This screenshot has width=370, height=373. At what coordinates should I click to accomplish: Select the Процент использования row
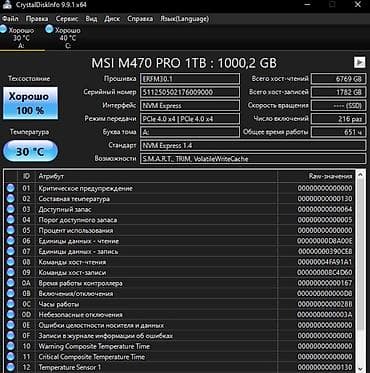click(x=179, y=230)
